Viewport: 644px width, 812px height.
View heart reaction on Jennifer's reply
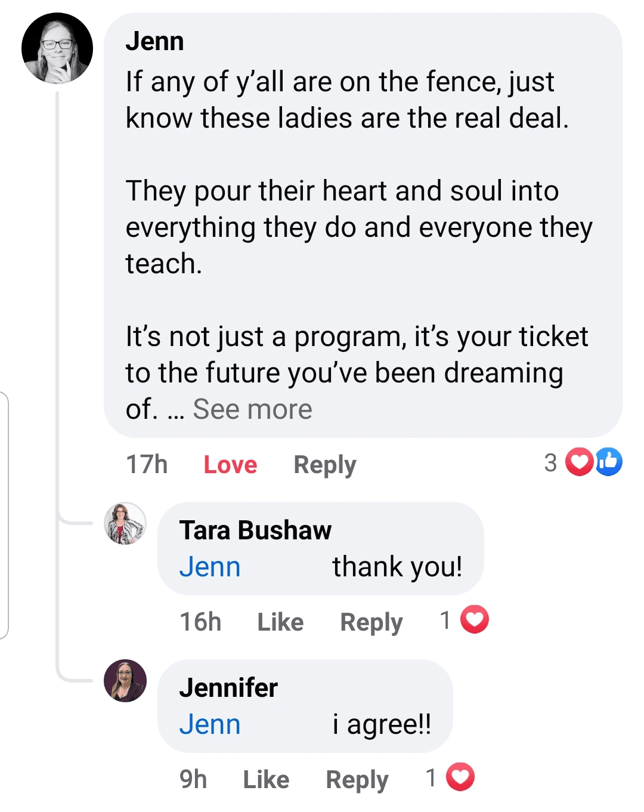coord(460,777)
